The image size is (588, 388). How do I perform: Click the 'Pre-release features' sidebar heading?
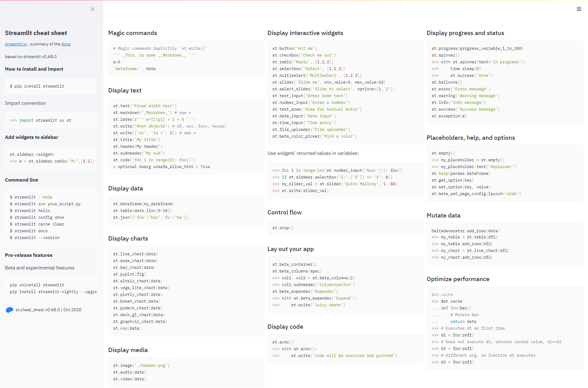point(29,255)
